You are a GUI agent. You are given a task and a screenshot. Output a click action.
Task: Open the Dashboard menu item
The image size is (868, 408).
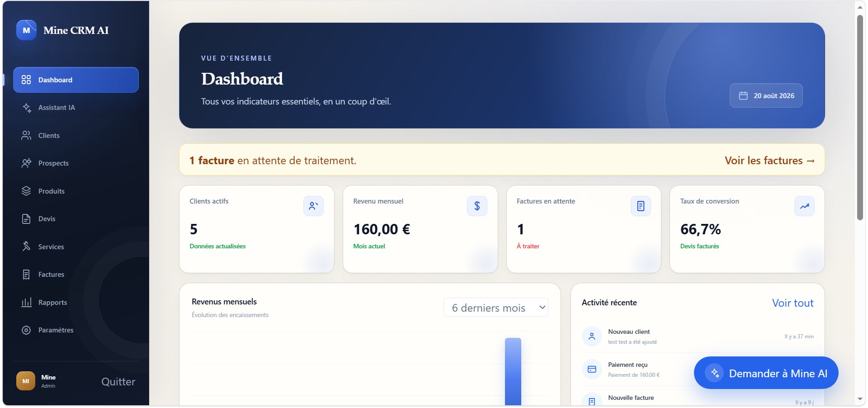[x=76, y=80]
